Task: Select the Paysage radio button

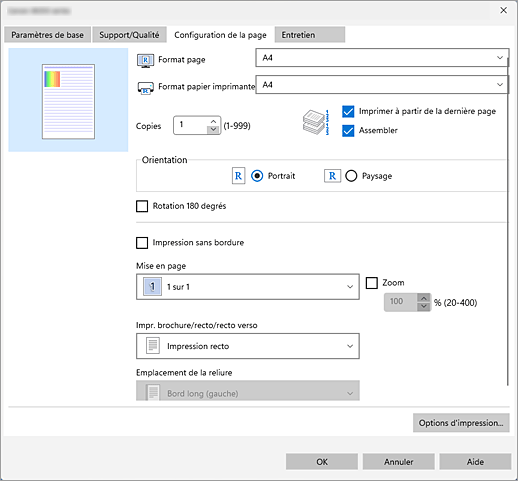Action: [351, 176]
